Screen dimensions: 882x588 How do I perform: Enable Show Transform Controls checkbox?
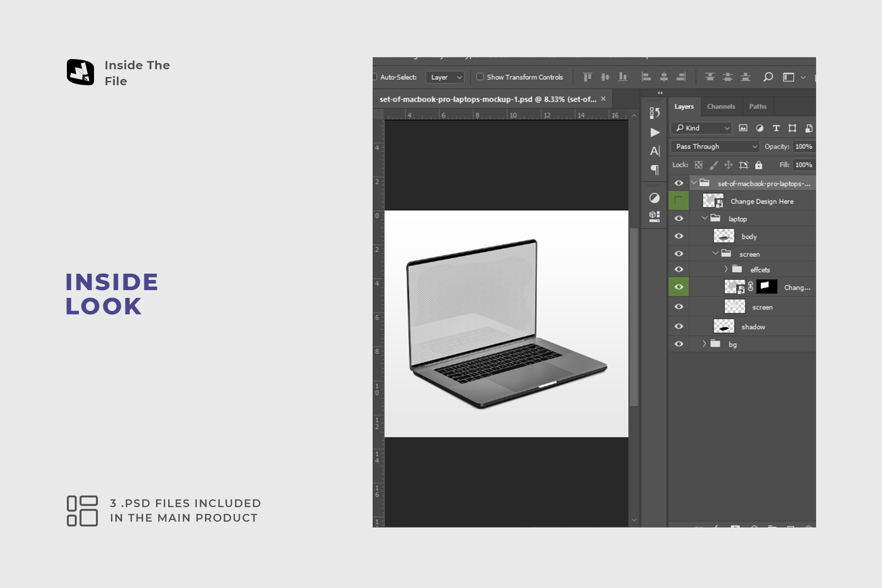point(480,77)
